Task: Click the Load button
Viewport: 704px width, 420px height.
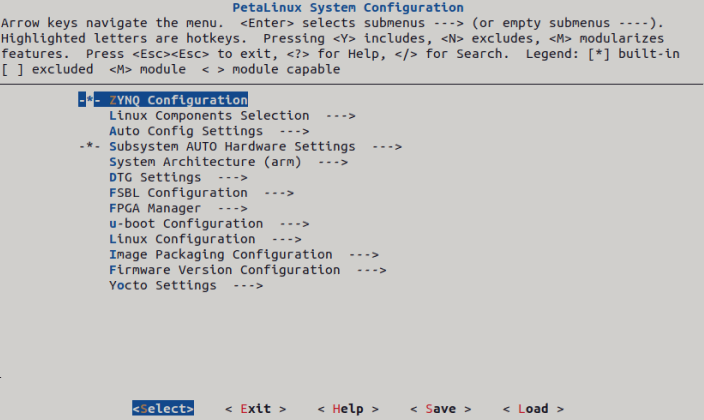Action: [533, 409]
